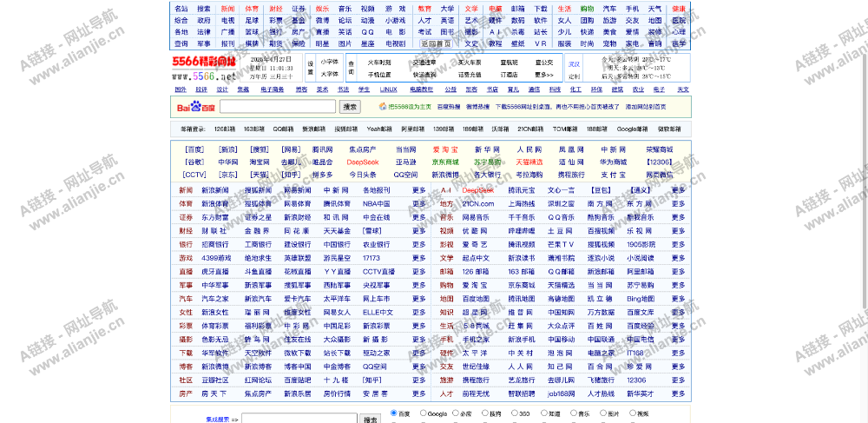
Task: Open the 21CN.com link in 地方 row
Action: tap(478, 204)
